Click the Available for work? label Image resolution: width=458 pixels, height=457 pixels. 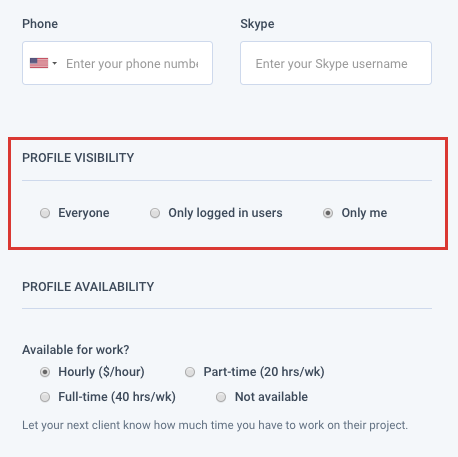76,350
